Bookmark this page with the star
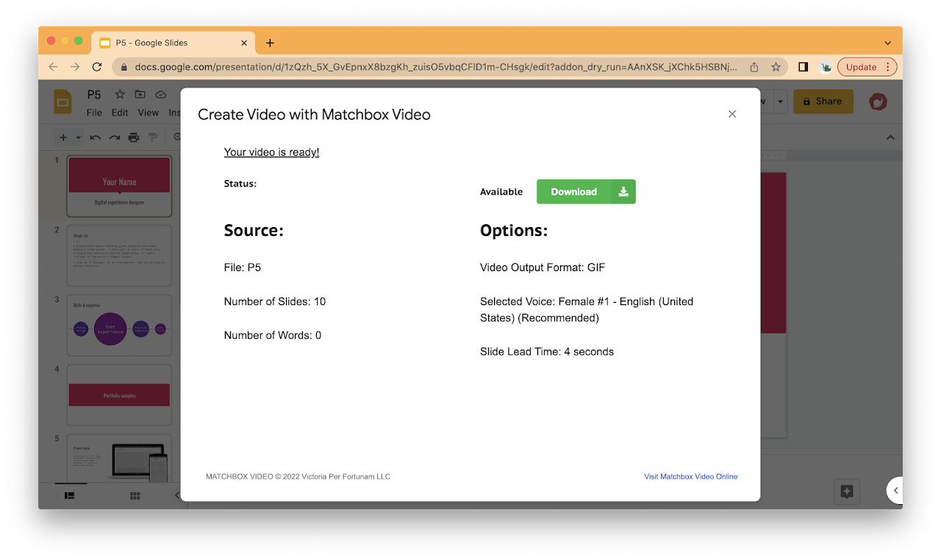 pyautogui.click(x=776, y=67)
